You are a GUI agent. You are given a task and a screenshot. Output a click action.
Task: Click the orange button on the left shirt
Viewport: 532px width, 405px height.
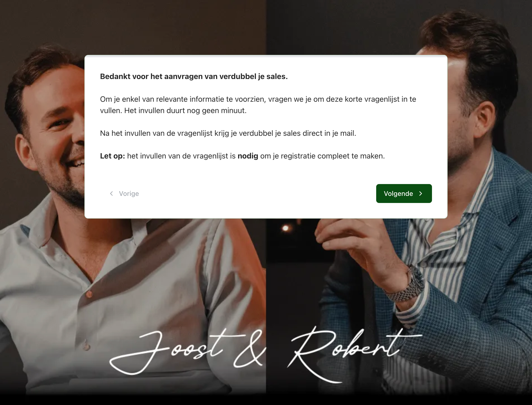[x=89, y=294]
